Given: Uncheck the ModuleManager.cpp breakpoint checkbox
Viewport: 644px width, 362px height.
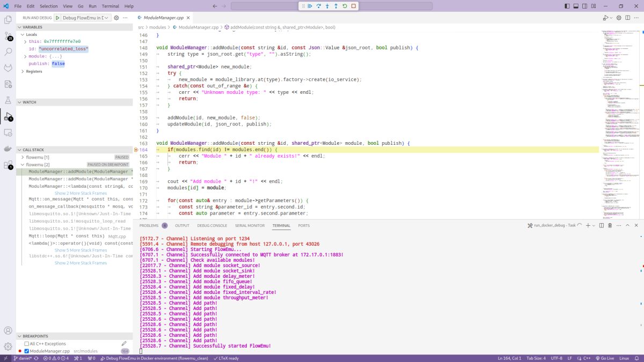Looking at the screenshot, I should coord(27,351).
